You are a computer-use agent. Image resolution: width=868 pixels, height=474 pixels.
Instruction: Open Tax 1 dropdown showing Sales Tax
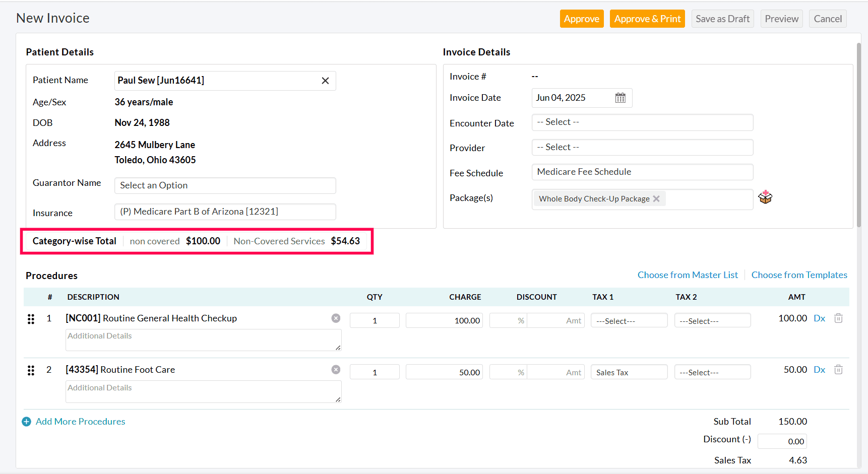click(x=629, y=372)
